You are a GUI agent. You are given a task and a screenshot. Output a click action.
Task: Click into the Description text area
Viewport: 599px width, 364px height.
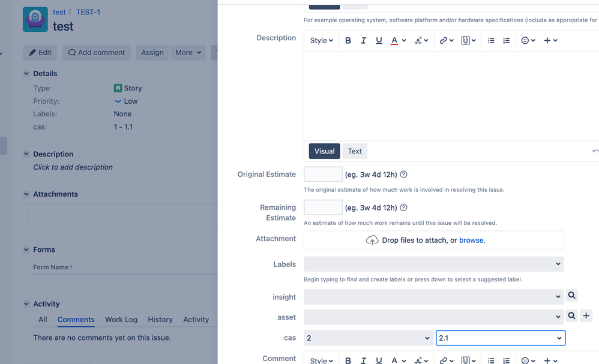click(451, 96)
